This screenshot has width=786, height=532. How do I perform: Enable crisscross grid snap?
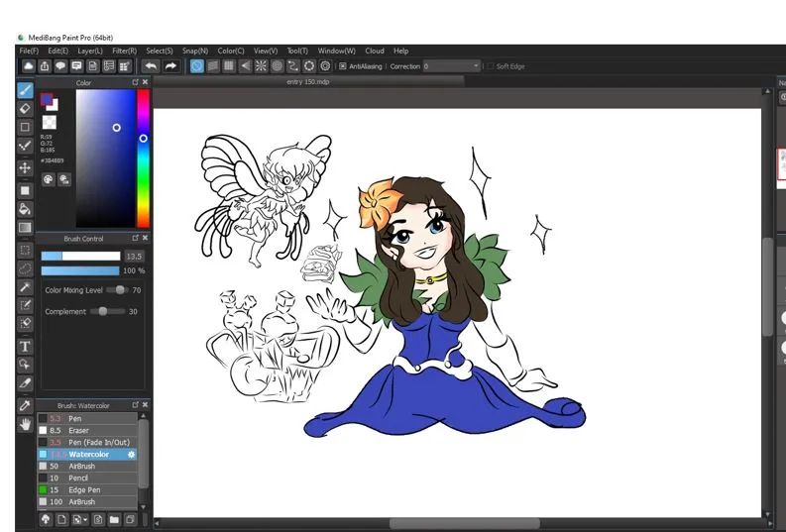point(229,66)
